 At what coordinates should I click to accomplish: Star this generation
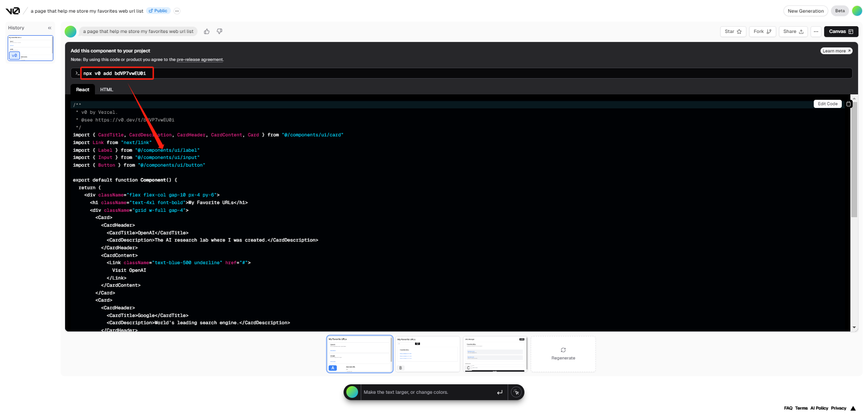tap(733, 32)
